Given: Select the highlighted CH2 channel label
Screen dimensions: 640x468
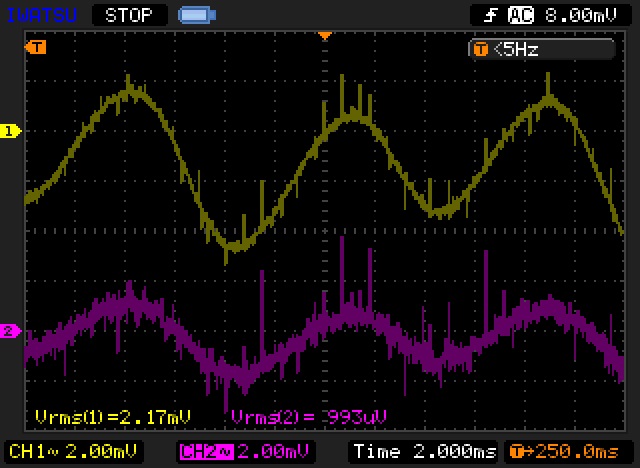Looking at the screenshot, I should coord(207,452).
